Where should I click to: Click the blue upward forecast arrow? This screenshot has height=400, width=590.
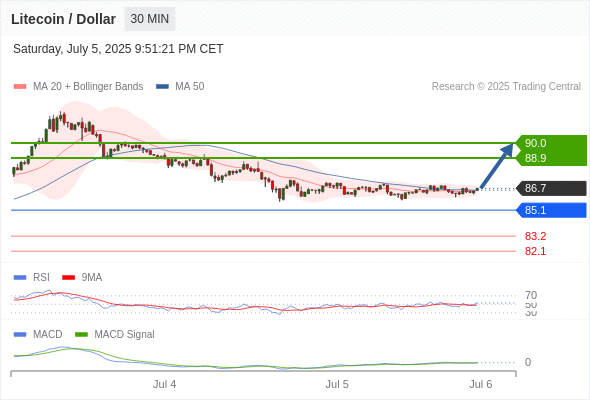pos(497,166)
